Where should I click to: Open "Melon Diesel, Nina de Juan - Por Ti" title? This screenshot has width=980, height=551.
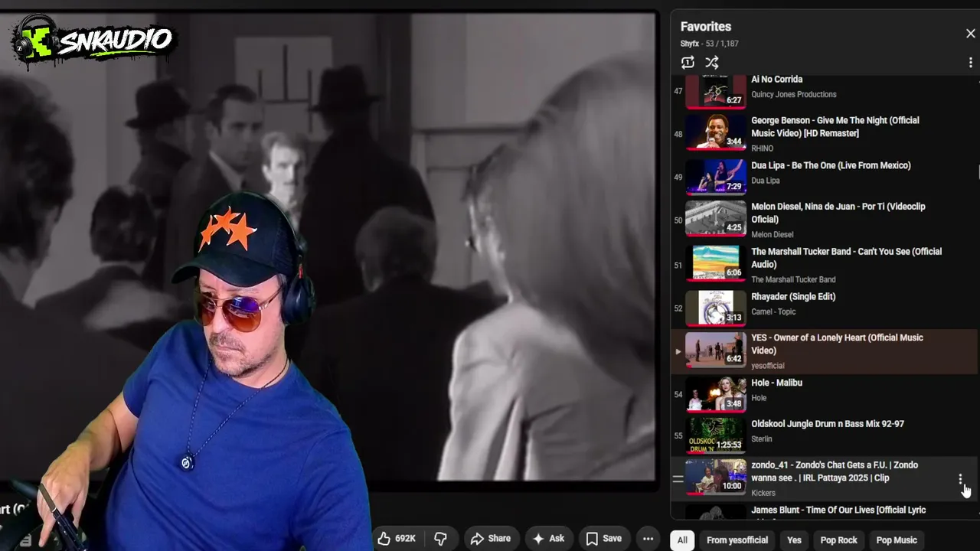point(838,213)
